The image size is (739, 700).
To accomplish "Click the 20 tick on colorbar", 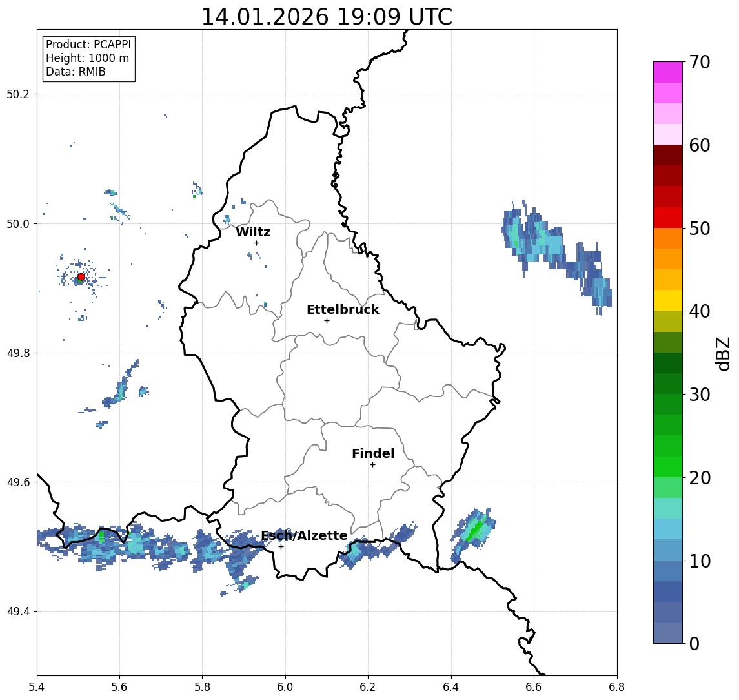I will click(700, 478).
